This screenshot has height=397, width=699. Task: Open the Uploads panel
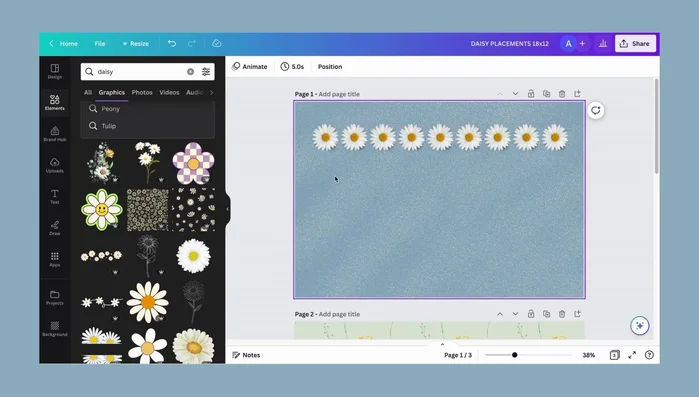pos(55,165)
